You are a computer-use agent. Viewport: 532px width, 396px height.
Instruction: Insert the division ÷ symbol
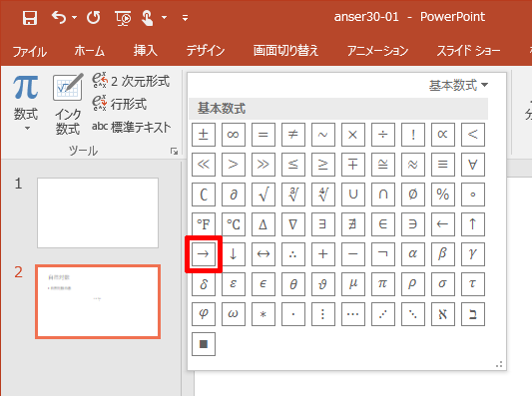(382, 135)
